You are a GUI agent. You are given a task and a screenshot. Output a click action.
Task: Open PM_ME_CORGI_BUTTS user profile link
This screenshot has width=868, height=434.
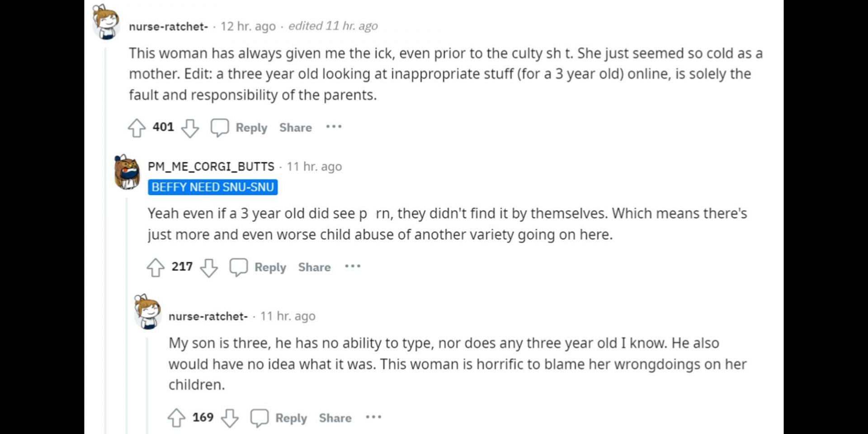[x=211, y=166]
